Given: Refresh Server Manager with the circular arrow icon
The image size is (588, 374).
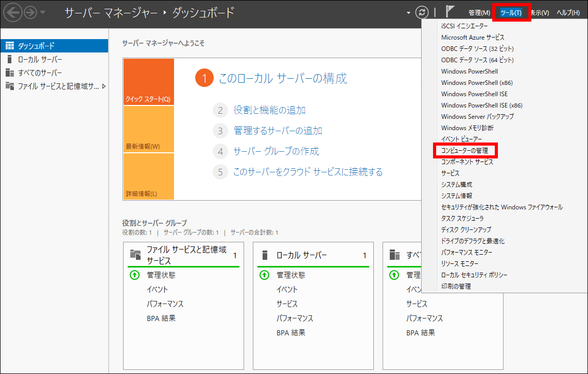Looking at the screenshot, I should click(422, 12).
